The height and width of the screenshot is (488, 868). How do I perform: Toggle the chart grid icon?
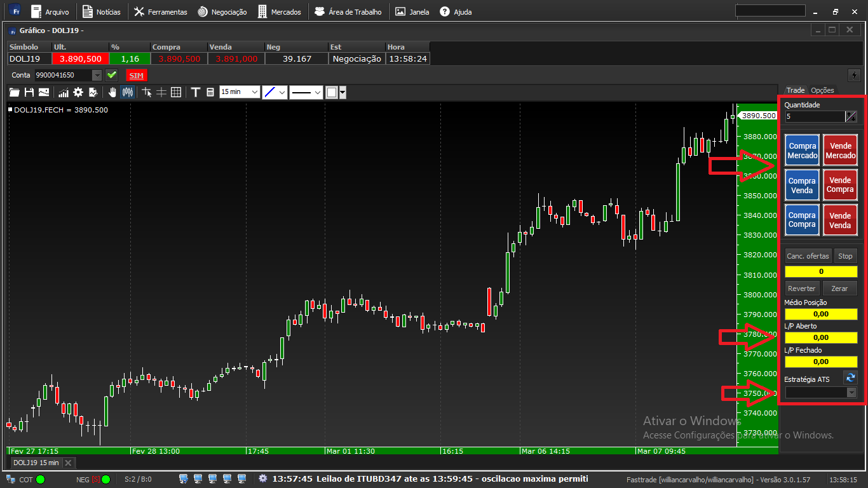[x=176, y=92]
